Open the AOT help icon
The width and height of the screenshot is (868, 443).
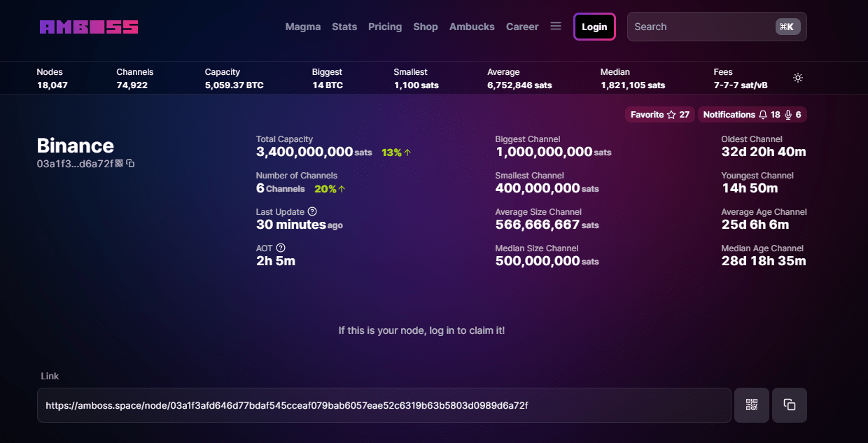pos(281,248)
